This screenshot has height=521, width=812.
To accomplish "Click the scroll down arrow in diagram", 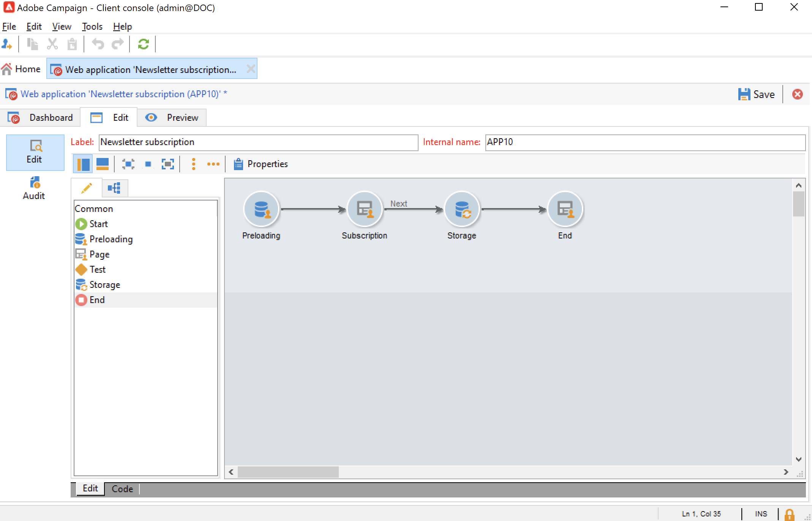I will coord(798,459).
